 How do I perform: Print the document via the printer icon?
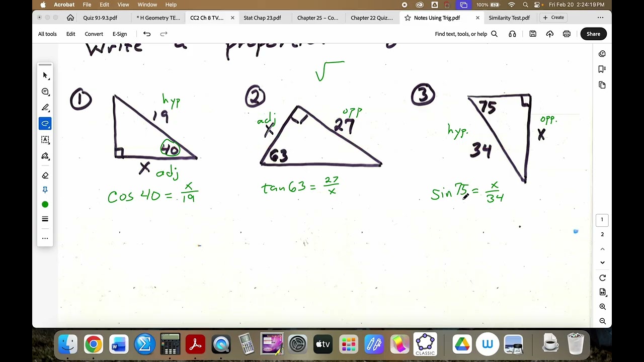[x=567, y=34]
